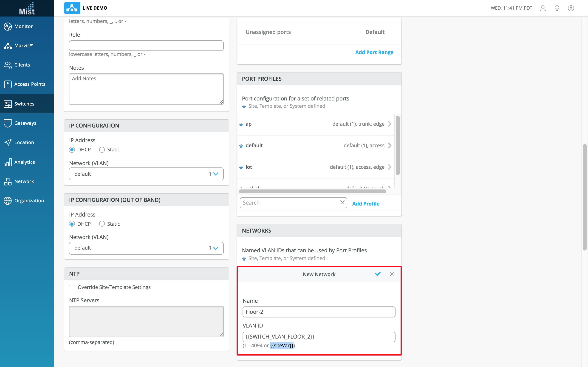Cancel New Network with X icon
588x367 pixels.
(x=392, y=274)
